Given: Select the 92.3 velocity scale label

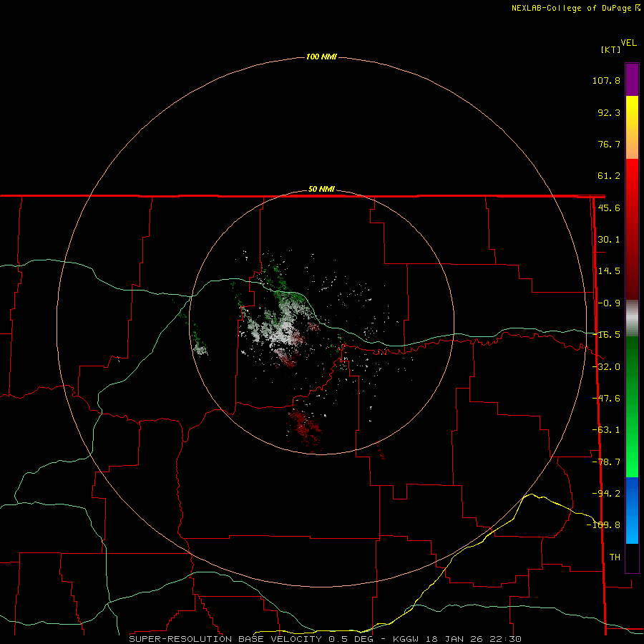Looking at the screenshot, I should (609, 112).
